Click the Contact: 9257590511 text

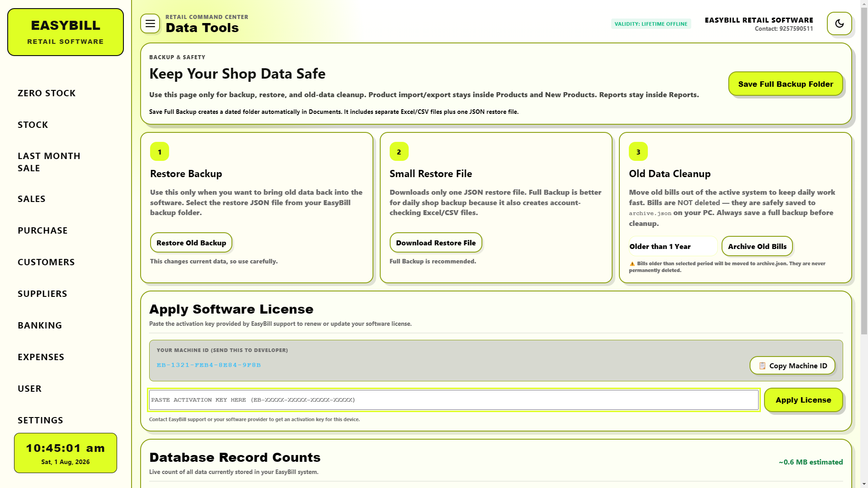pos(783,28)
